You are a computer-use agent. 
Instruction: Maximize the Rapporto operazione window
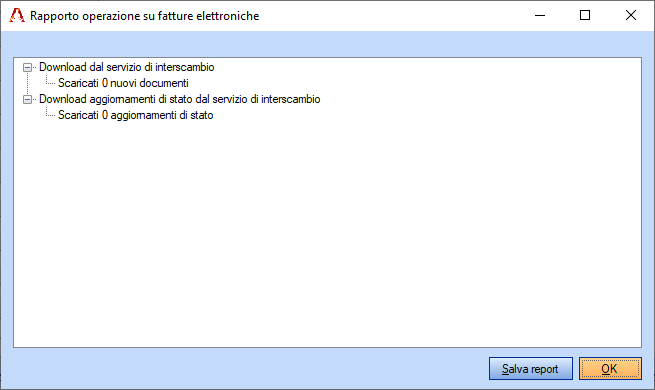585,15
